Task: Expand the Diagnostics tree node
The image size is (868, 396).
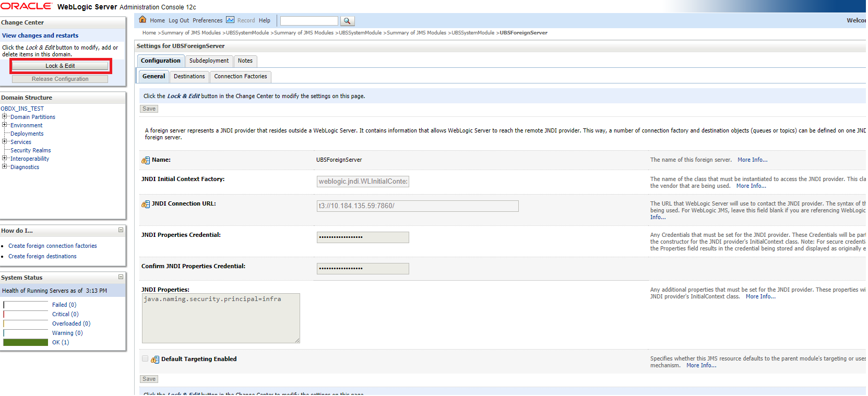Action: pos(4,166)
